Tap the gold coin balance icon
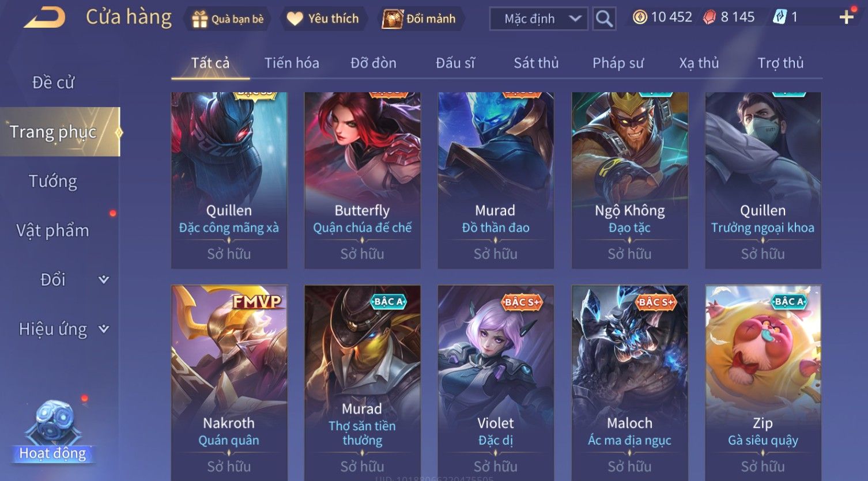Image resolution: width=868 pixels, height=481 pixels. click(640, 17)
